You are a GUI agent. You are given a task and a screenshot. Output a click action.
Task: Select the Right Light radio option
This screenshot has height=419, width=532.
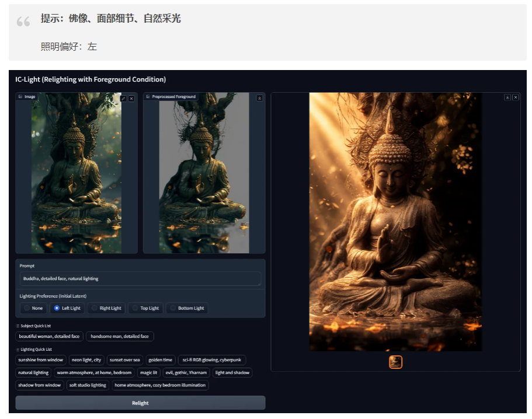click(106, 308)
